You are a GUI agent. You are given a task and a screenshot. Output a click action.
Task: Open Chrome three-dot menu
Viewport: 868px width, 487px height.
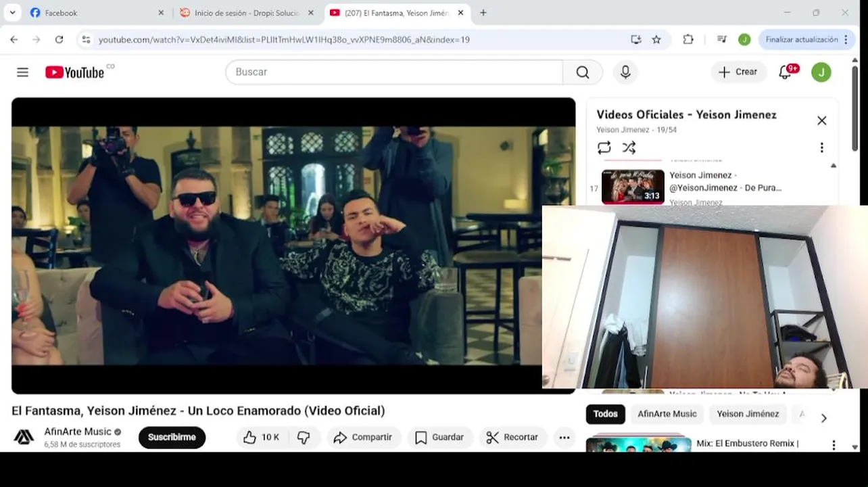coord(845,40)
